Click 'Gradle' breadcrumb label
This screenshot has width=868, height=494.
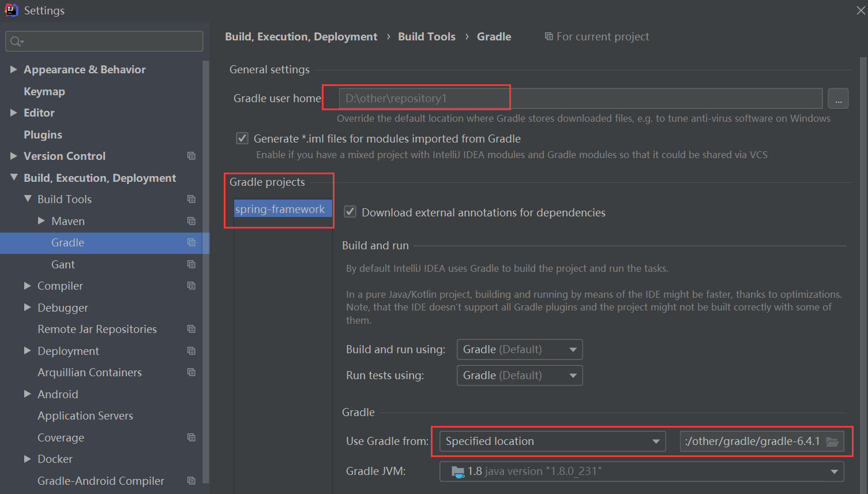[x=494, y=36]
